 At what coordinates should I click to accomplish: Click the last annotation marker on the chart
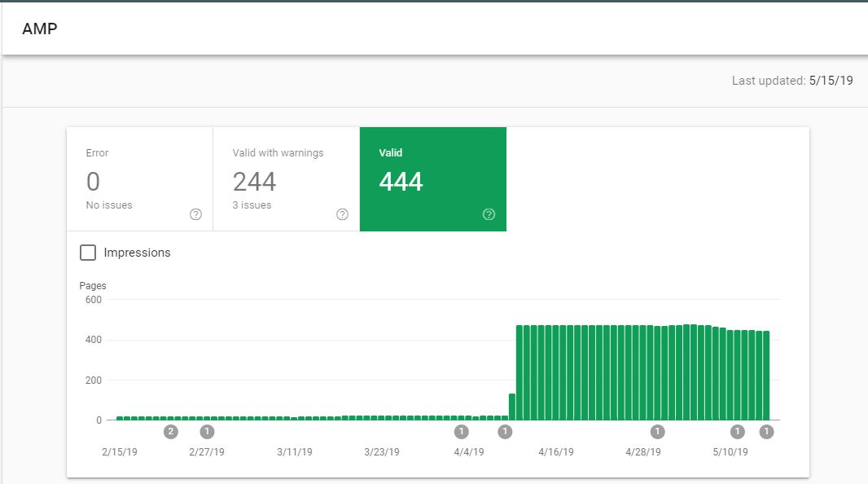766,432
